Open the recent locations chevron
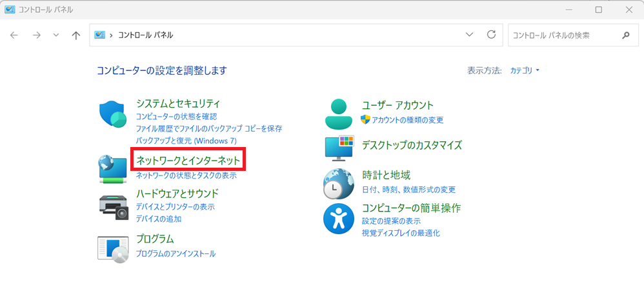644x287 pixels. point(56,35)
